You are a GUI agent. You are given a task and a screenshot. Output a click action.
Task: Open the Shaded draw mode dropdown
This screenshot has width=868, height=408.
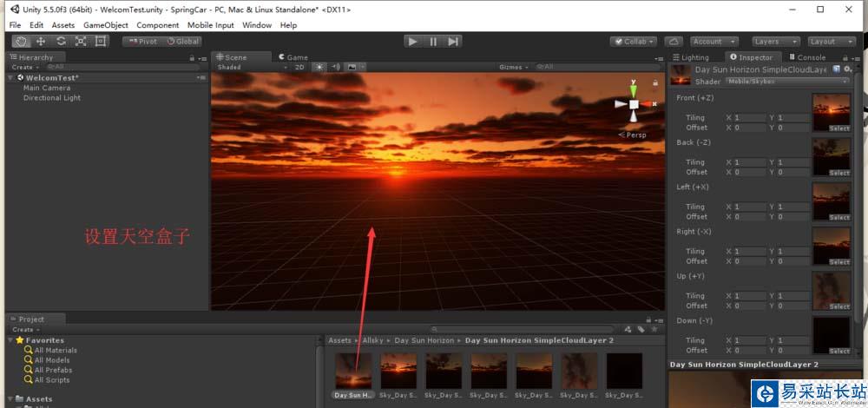(x=252, y=67)
